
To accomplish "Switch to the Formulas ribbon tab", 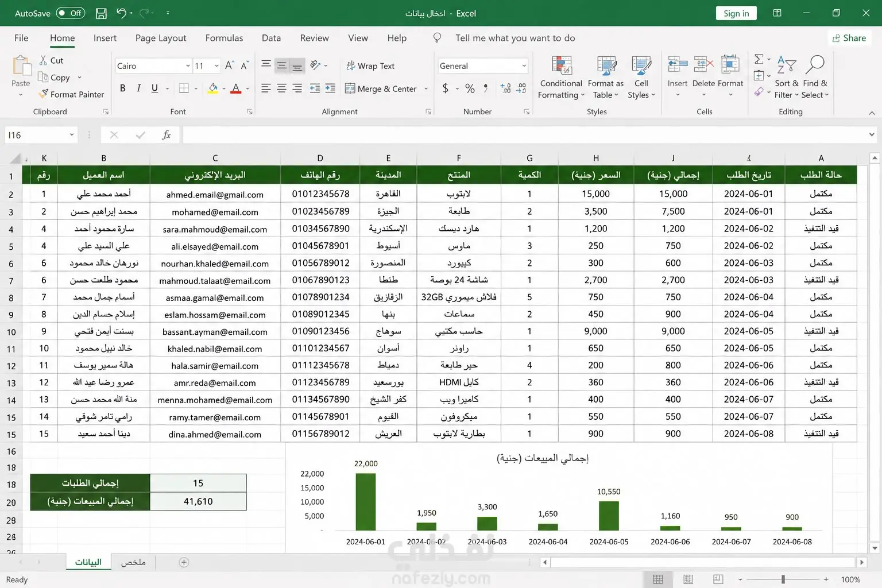I will 224,38.
